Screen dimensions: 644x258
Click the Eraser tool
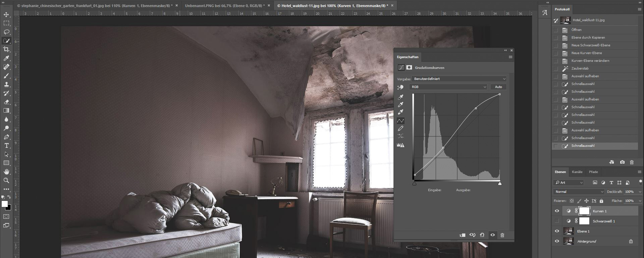coord(6,102)
